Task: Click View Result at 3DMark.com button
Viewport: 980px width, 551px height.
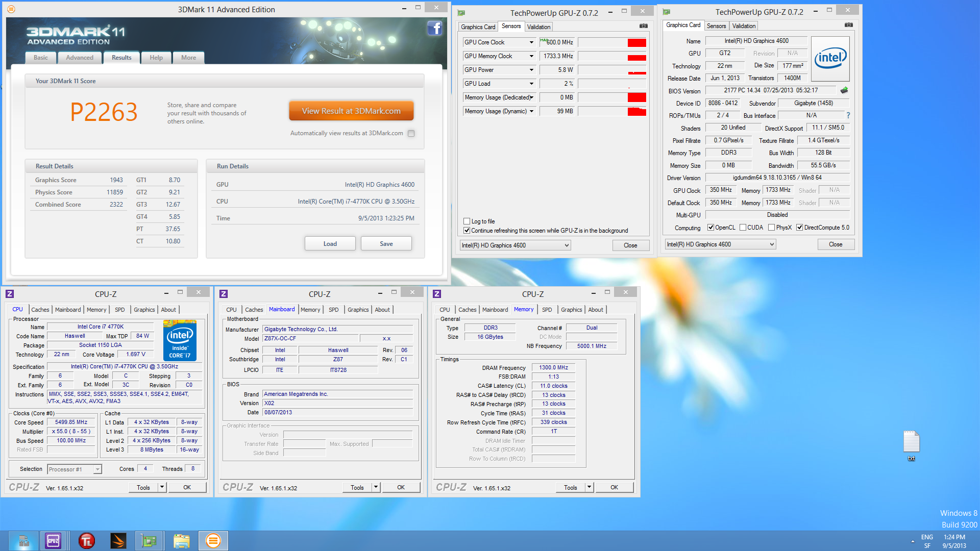Action: 351,111
